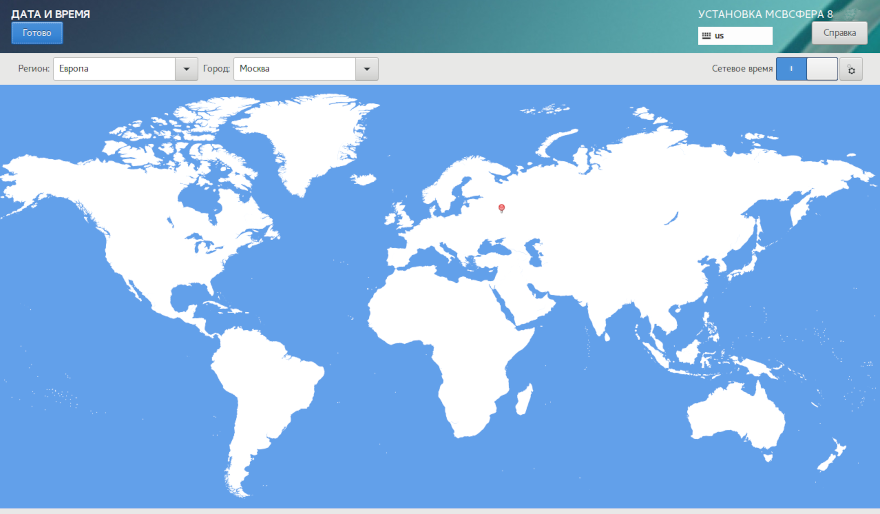Click Madagascar island on the map
Image resolution: width=880 pixels, height=514 pixels.
coord(523,400)
